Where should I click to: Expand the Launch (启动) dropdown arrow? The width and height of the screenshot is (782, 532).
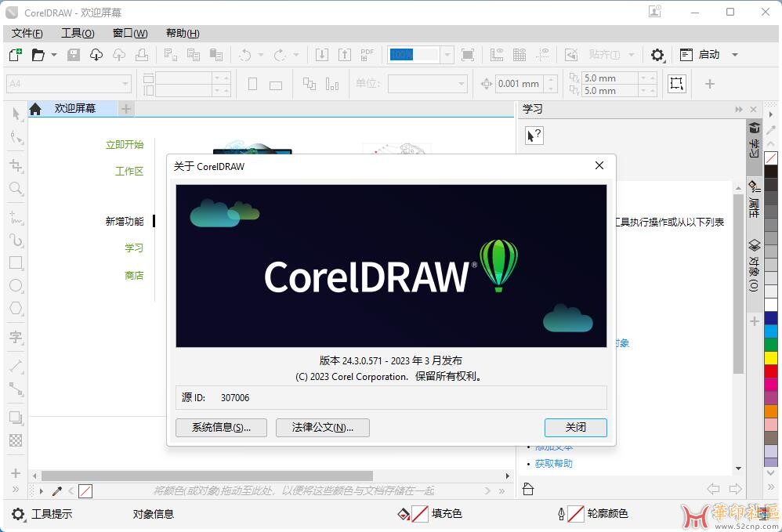(x=735, y=55)
